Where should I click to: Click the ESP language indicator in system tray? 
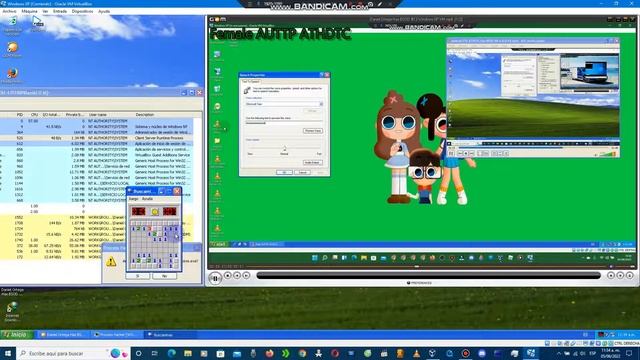click(x=593, y=353)
